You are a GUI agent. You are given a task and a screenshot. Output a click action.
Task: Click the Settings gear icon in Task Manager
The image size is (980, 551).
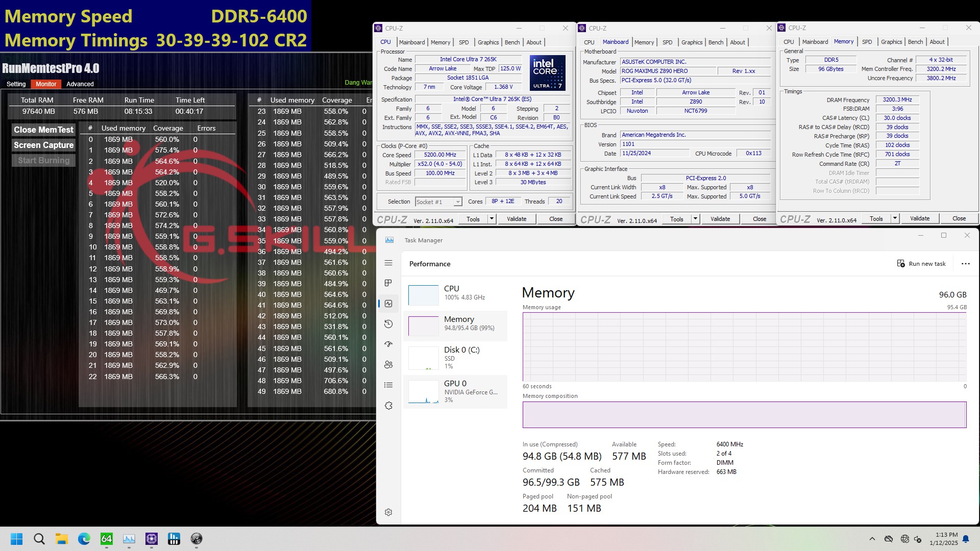pyautogui.click(x=388, y=512)
